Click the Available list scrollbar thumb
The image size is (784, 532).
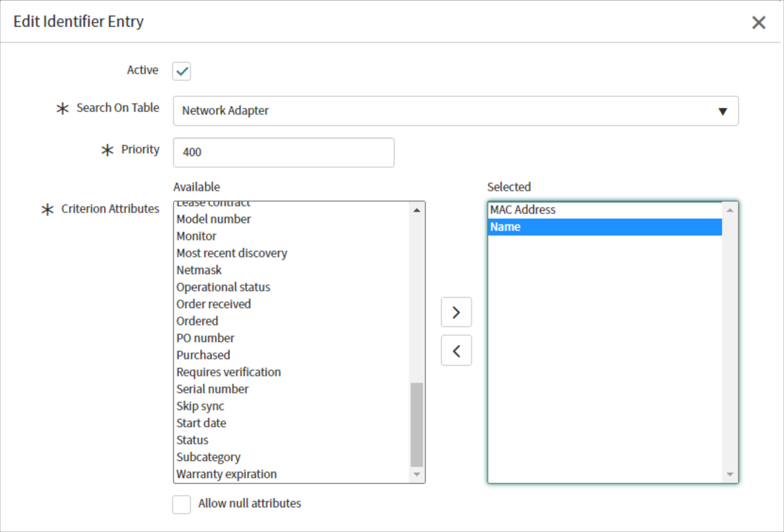click(417, 425)
